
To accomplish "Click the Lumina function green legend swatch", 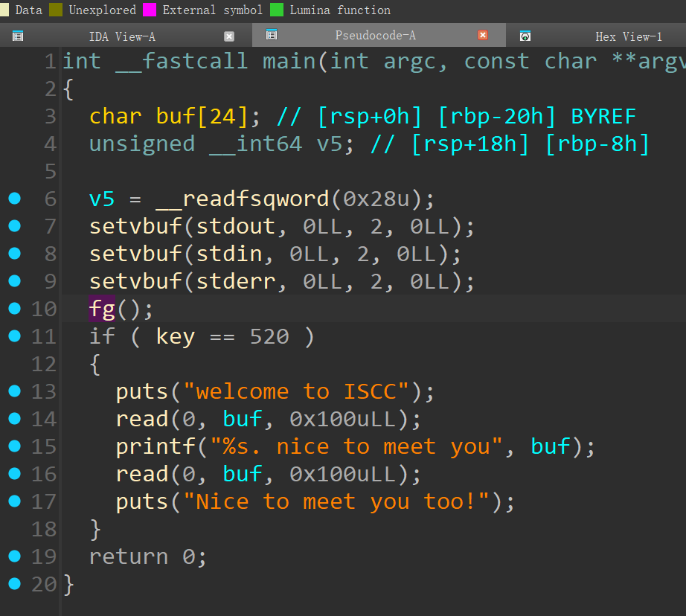I will pyautogui.click(x=277, y=10).
